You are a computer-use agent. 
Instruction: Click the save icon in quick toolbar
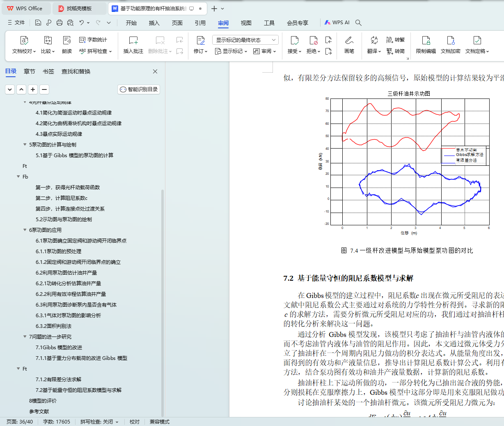click(x=38, y=23)
